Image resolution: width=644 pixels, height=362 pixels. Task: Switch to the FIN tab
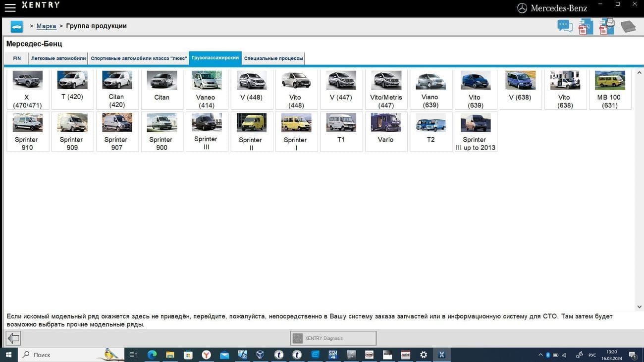point(17,58)
